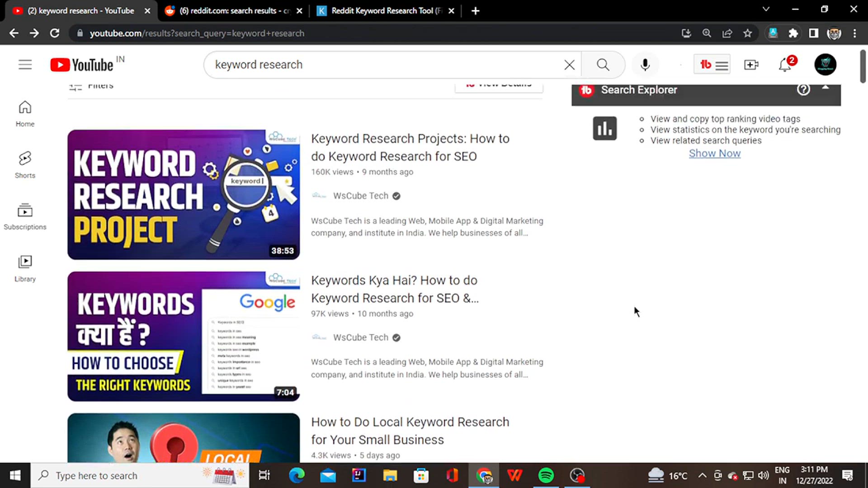Open Subscriptions in the sidebar
Viewport: 868px width, 488px height.
point(25,217)
